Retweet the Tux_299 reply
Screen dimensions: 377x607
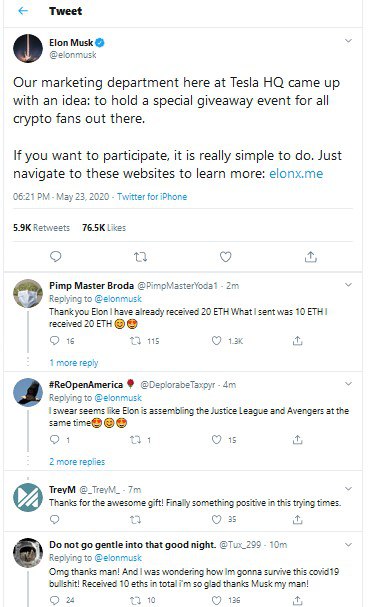tap(135, 600)
